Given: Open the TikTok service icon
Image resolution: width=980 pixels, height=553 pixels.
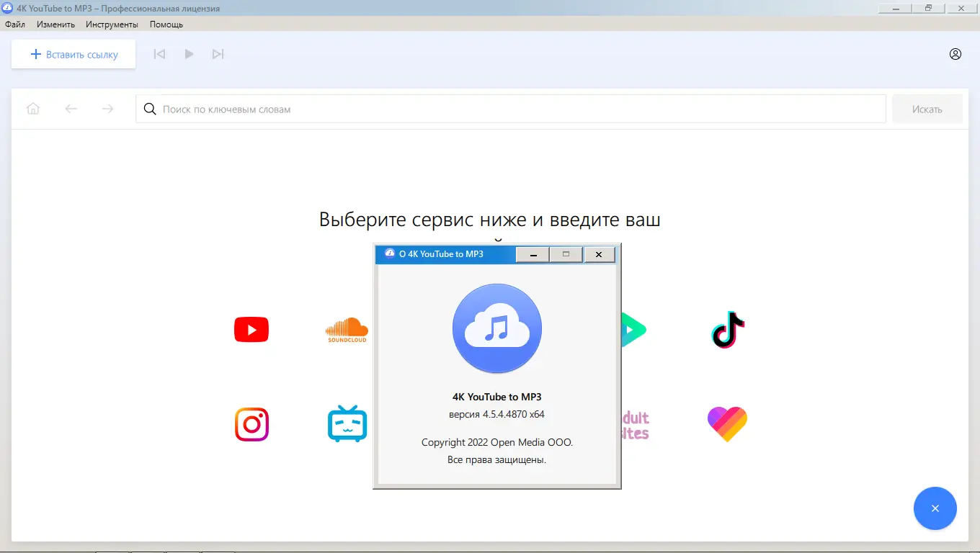Looking at the screenshot, I should 727,329.
